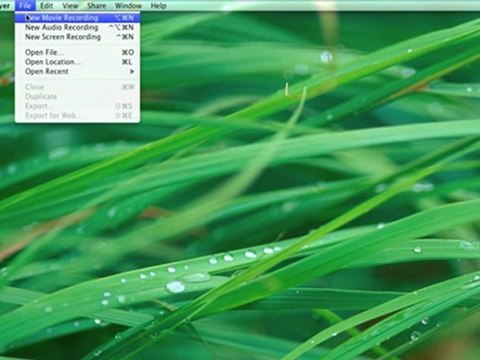The width and height of the screenshot is (480, 360).
Task: Open File... from the File menu
Action: [x=77, y=52]
